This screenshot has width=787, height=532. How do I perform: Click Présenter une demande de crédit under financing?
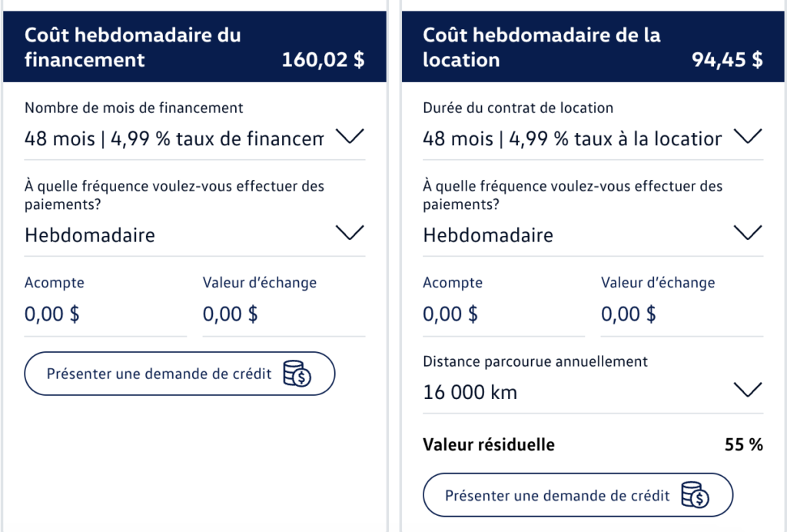pos(180,374)
